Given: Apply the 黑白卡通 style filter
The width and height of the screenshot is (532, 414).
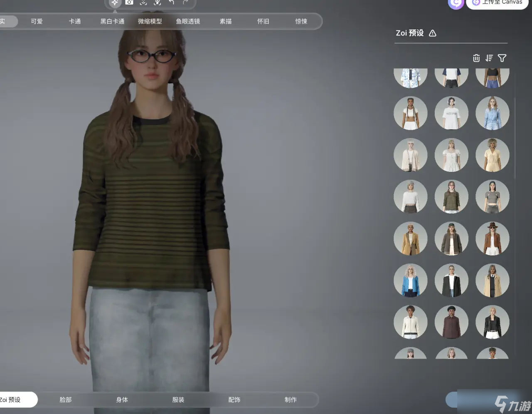Looking at the screenshot, I should [112, 21].
